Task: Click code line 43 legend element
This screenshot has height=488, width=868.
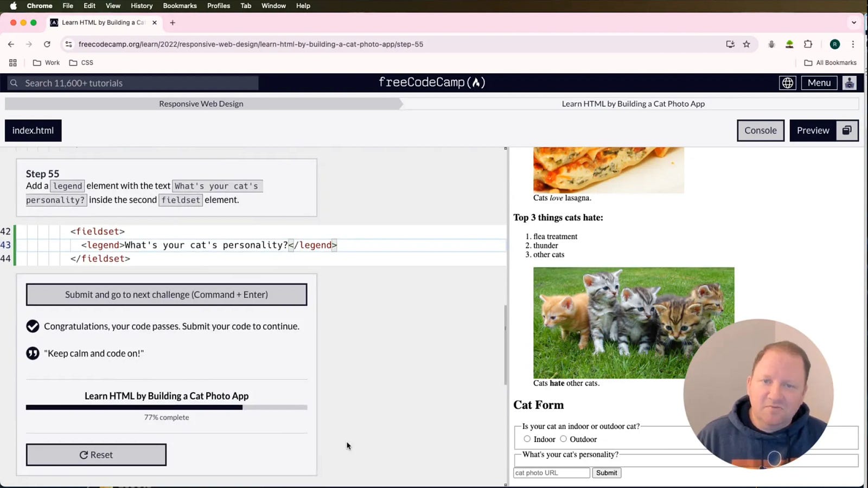Action: pyautogui.click(x=209, y=245)
